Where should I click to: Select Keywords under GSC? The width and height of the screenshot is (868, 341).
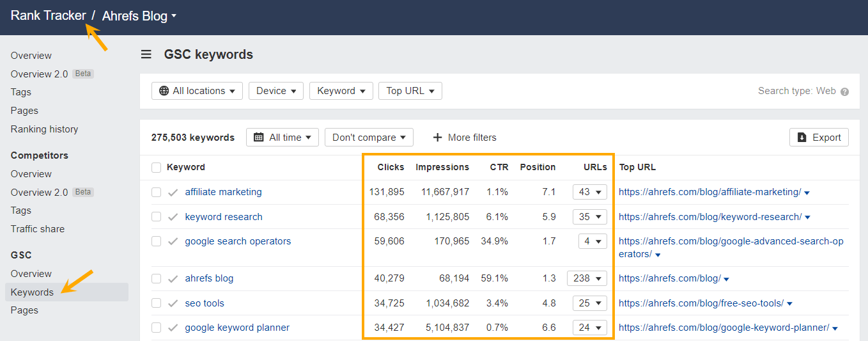[66, 292]
